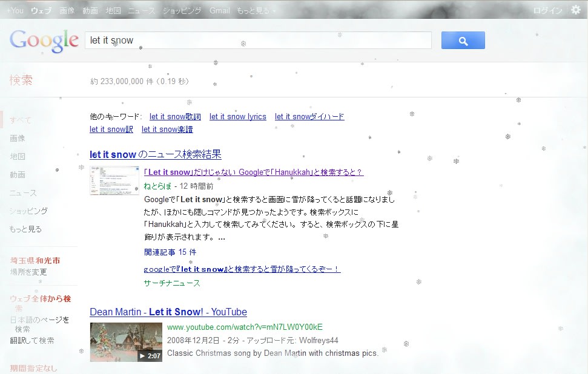Expand the もっと見る dropdown in top bar
This screenshot has width=588, height=374.
pos(256,10)
